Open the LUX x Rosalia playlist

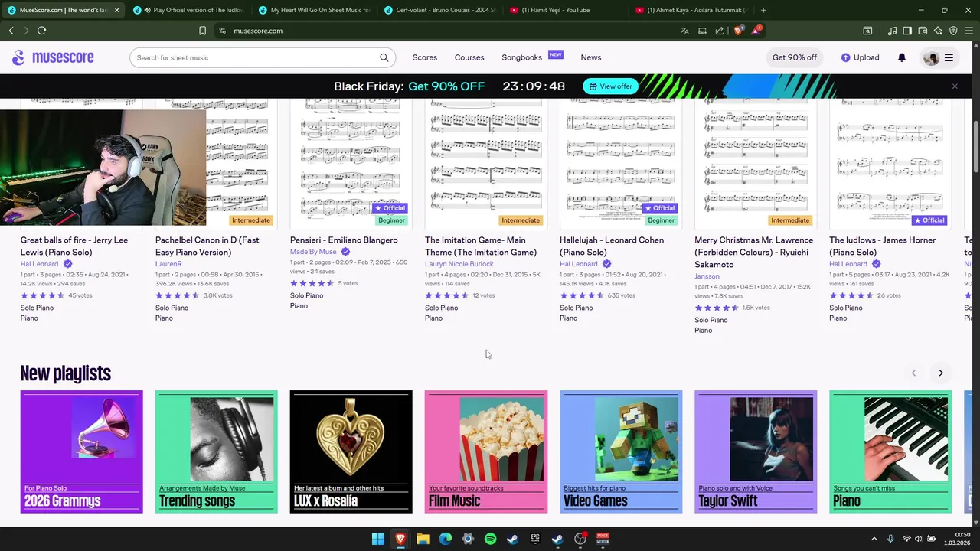[x=351, y=452]
